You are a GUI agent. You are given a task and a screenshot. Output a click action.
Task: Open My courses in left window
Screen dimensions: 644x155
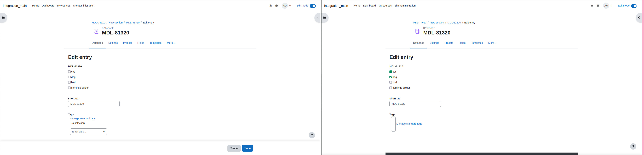pyautogui.click(x=64, y=6)
